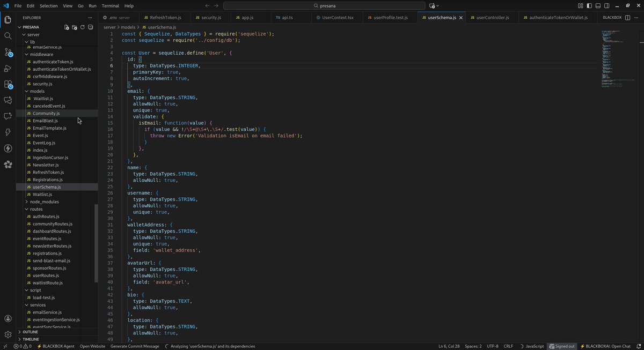Screen dimensions: 644x350
Task: Click the BLACKBOX button in tab bar
Action: (x=612, y=17)
